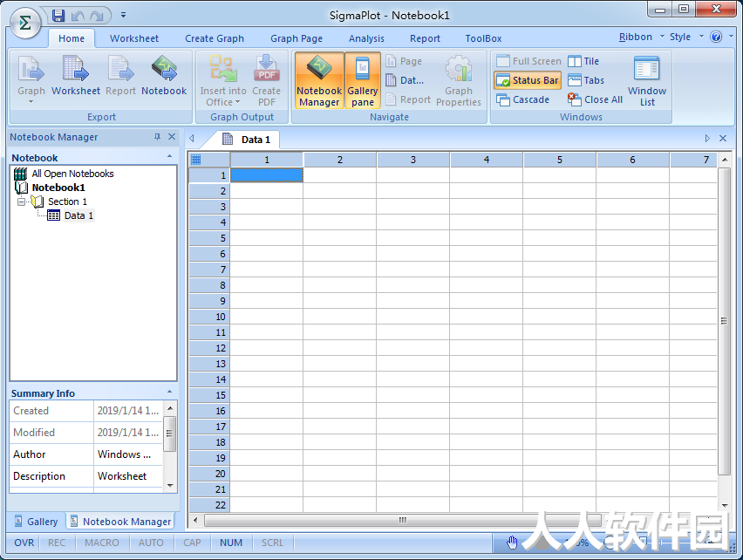Click OVR indicator in status bar
Screen dimensions: 743x560
(x=24, y=543)
